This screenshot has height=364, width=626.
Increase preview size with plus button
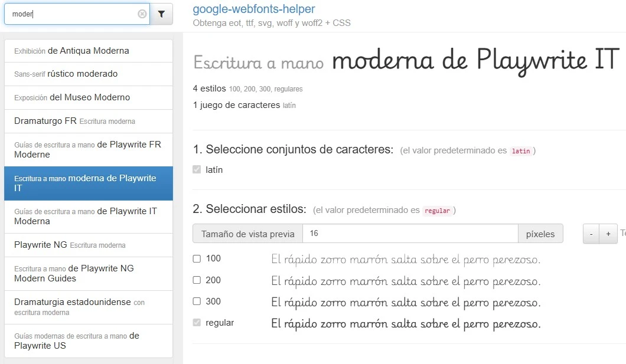pos(608,234)
